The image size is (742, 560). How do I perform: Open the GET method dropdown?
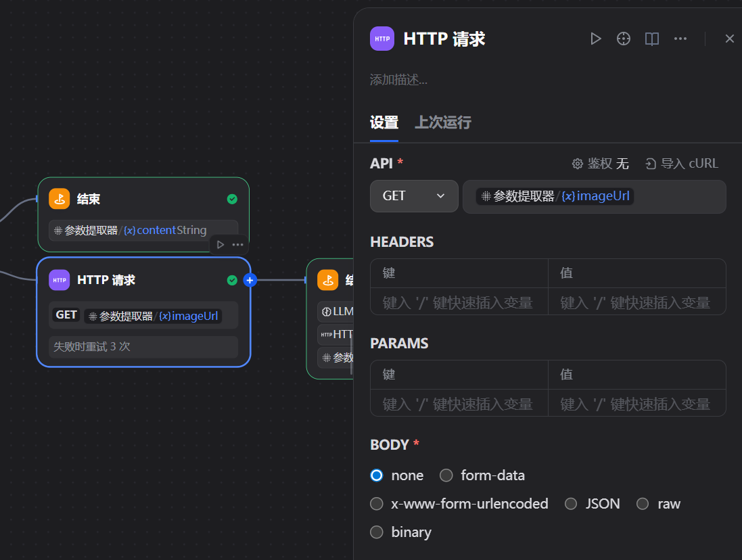(x=414, y=196)
